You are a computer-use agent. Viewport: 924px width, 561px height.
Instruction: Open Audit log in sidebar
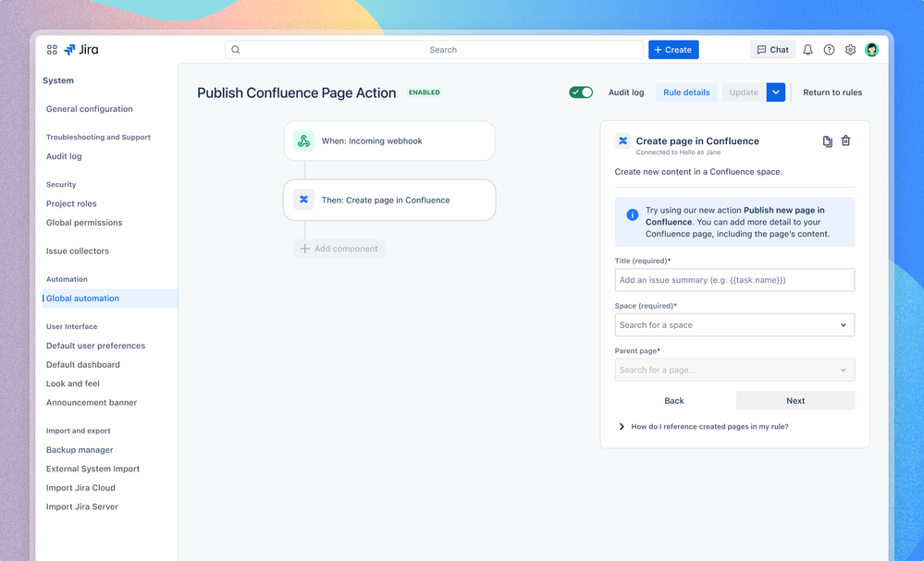coord(64,156)
